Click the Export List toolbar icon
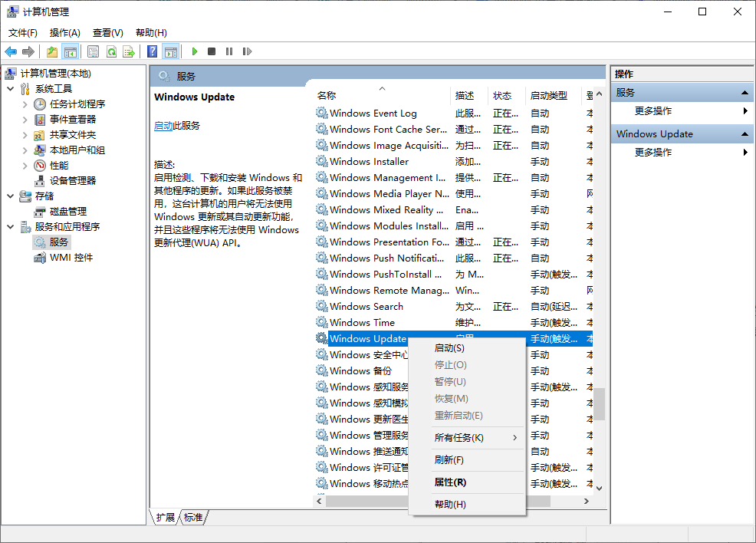The width and height of the screenshot is (756, 543). pyautogui.click(x=130, y=51)
